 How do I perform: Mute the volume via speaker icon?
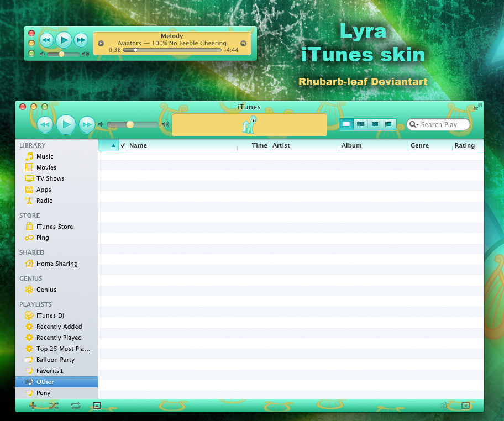pyautogui.click(x=102, y=124)
